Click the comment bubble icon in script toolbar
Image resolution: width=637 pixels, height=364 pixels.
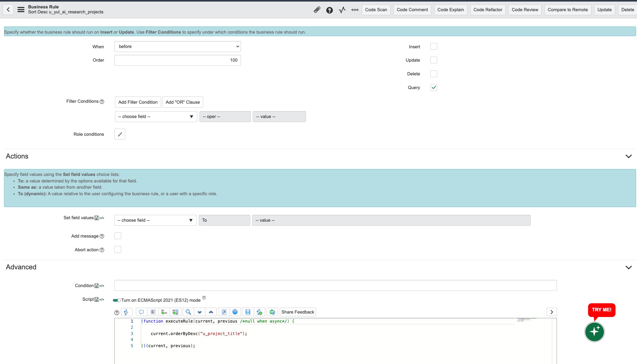[141, 312]
